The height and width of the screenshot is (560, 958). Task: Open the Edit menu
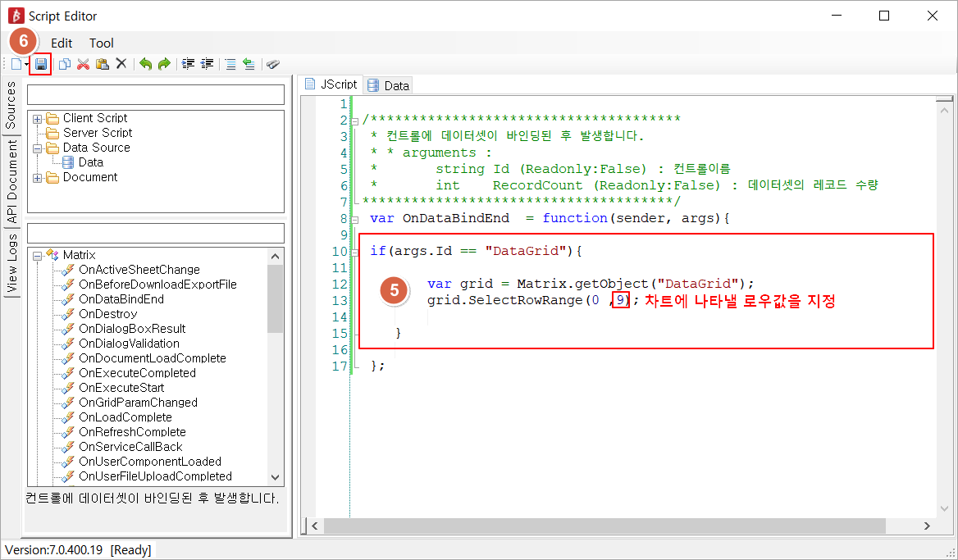point(62,43)
